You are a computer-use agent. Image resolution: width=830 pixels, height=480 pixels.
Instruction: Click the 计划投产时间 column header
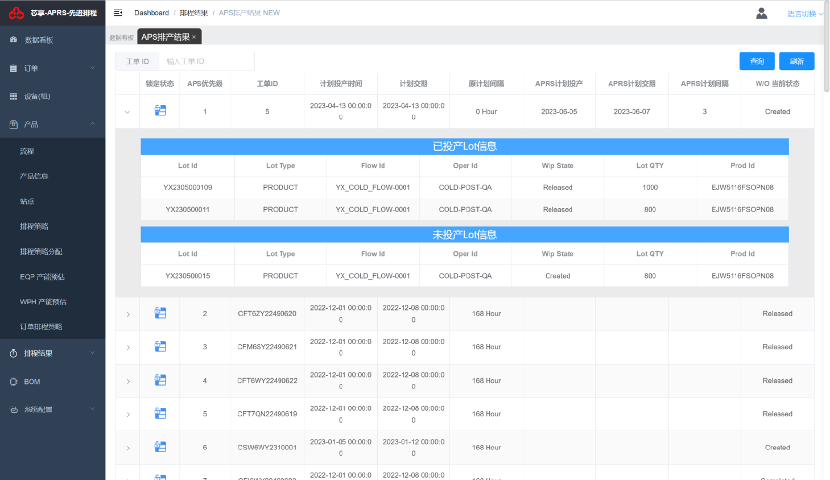[341, 84]
